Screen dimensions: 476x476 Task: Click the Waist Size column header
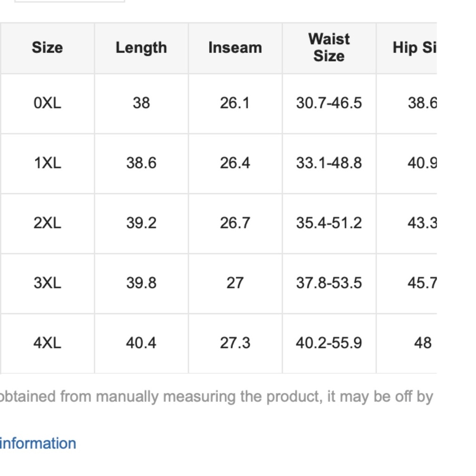point(329,48)
